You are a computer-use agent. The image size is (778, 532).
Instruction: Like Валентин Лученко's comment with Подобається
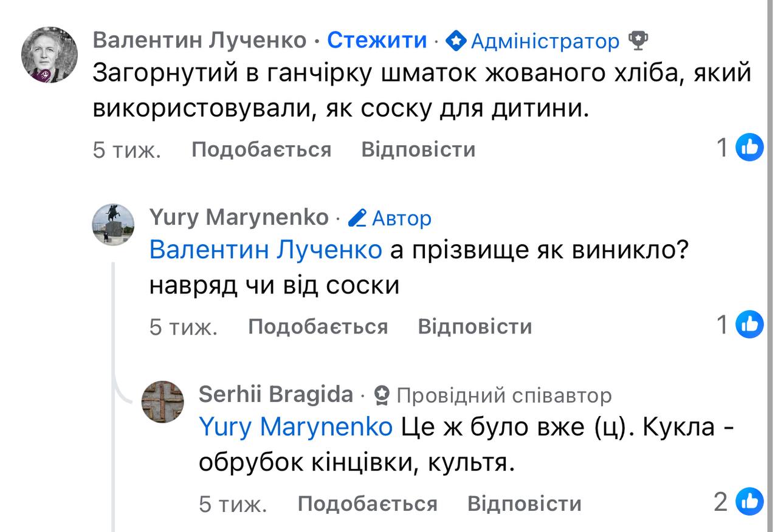point(261,149)
